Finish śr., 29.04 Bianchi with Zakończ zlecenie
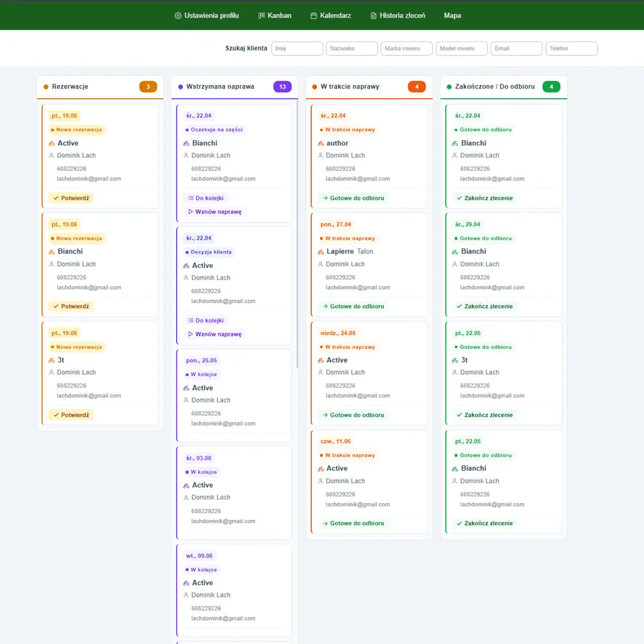Screen dimensions: 644x644 coord(485,306)
